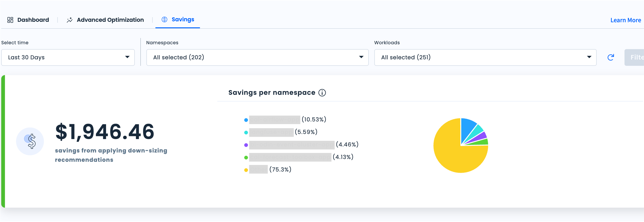
Task: Click the yellow Other legend dot
Action: tap(246, 170)
